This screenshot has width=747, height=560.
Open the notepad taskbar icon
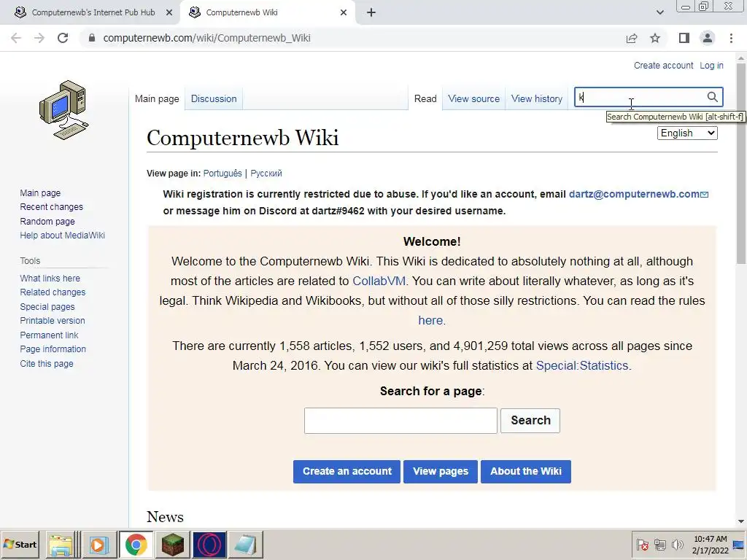click(246, 545)
